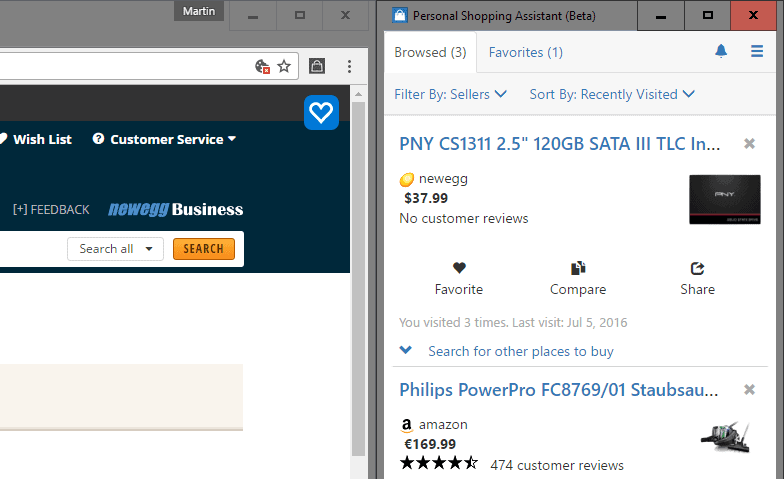This screenshot has width=784, height=479.
Task: Click the shopping bag extension icon
Action: pyautogui.click(x=317, y=66)
